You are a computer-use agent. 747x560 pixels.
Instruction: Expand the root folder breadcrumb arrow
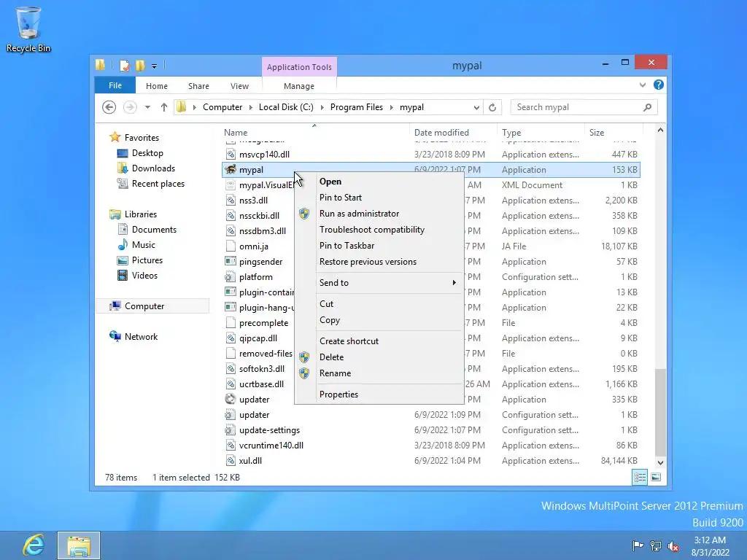tap(194, 108)
